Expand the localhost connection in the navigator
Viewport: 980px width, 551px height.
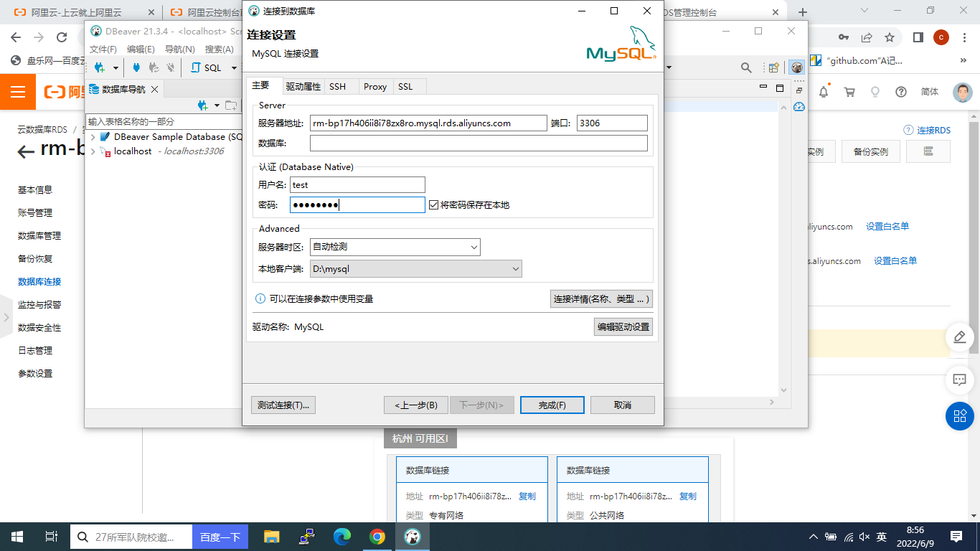click(x=94, y=151)
